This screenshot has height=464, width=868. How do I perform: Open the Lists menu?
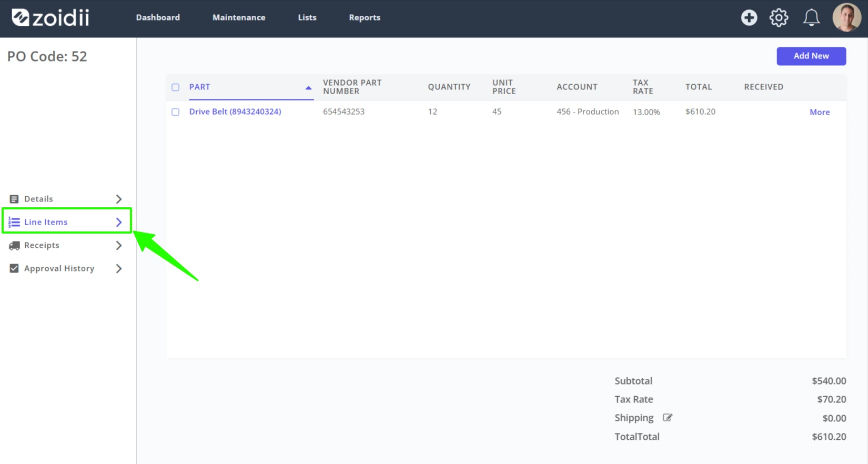click(x=307, y=17)
